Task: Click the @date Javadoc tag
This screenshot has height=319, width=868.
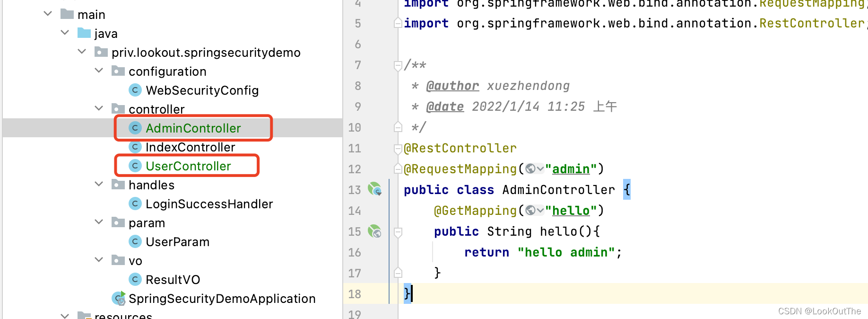Action: tap(445, 106)
